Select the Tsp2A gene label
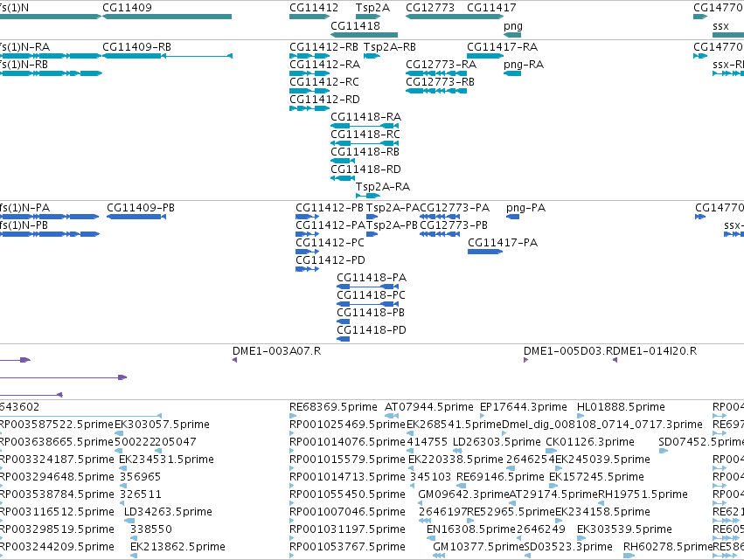The image size is (744, 560). 372,8
